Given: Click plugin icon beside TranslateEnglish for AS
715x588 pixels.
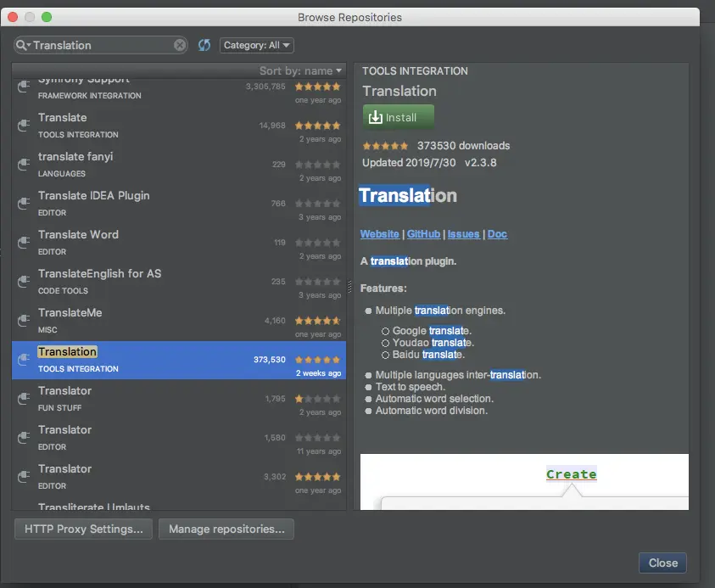Looking at the screenshot, I should [23, 282].
